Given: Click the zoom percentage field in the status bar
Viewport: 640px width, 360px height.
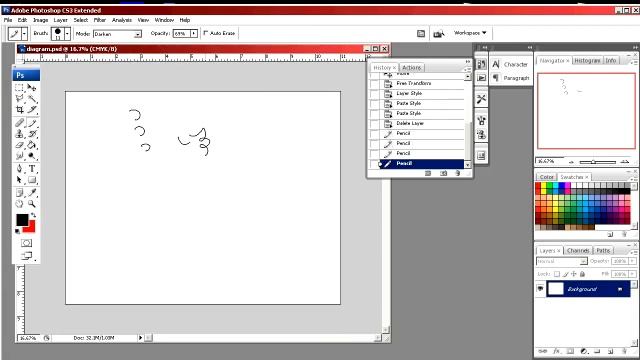Looking at the screenshot, I should tap(28, 338).
